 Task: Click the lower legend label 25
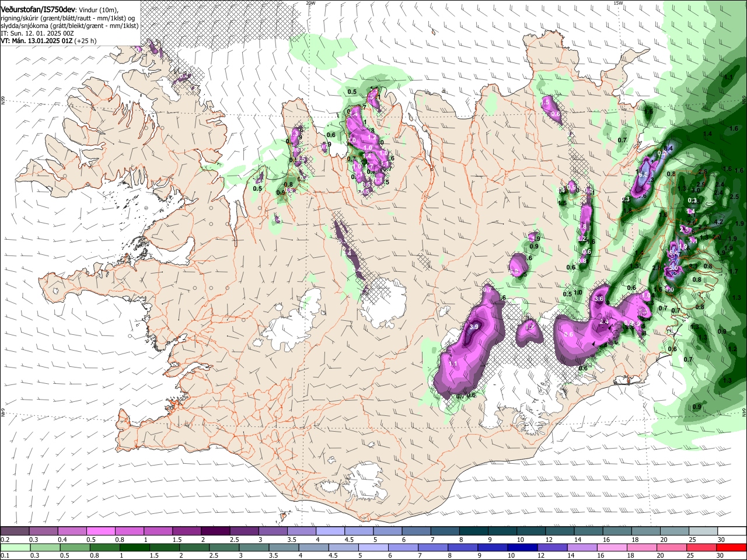click(x=690, y=556)
